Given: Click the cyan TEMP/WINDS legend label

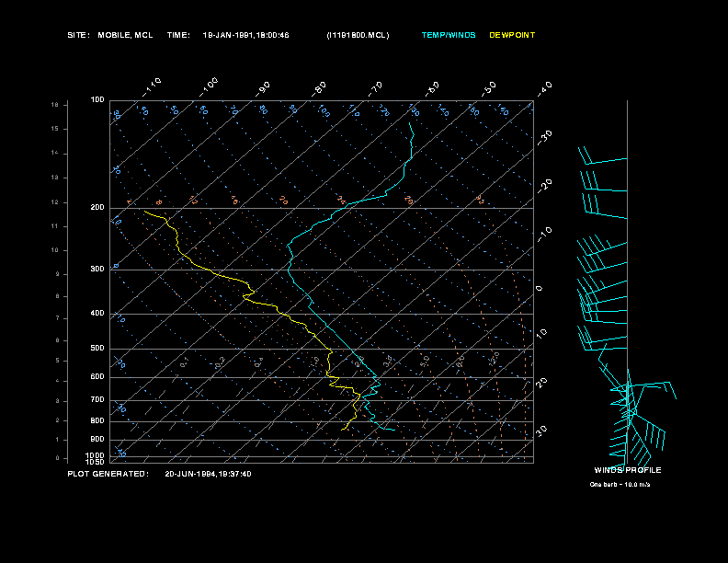Looking at the screenshot, I should 449,35.
